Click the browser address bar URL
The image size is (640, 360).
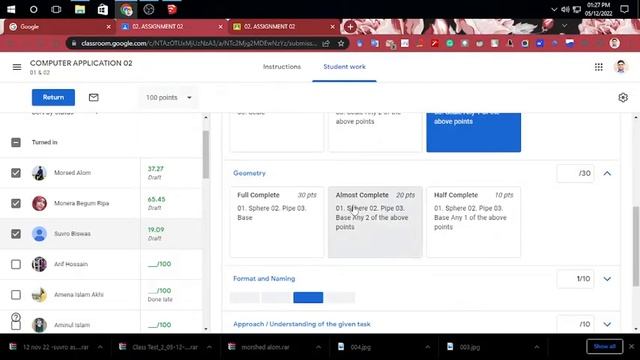click(198, 43)
